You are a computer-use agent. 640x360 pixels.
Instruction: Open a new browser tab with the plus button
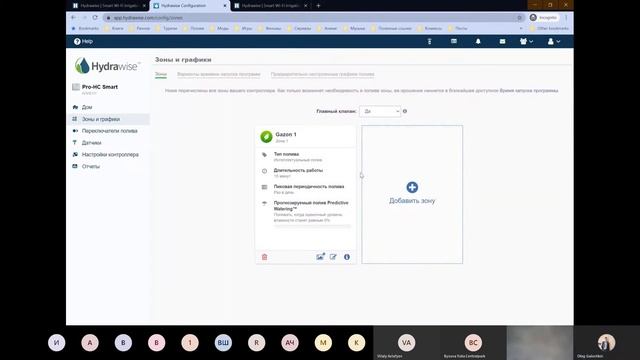coord(318,6)
